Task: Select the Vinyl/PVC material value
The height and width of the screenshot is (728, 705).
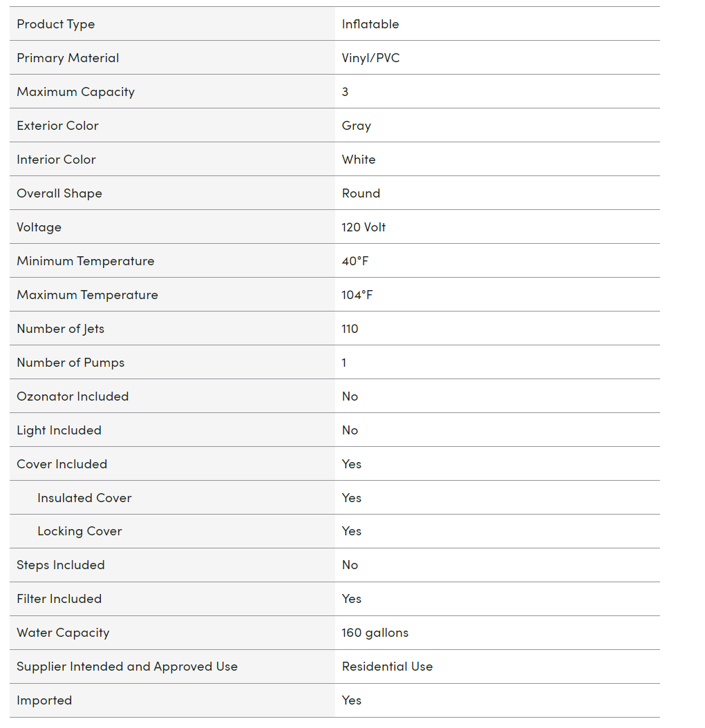Action: (371, 58)
